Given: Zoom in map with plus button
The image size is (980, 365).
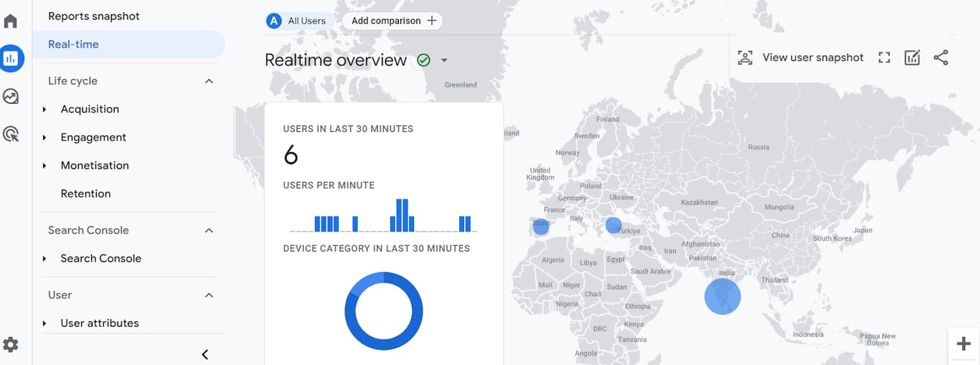Looking at the screenshot, I should 963,344.
